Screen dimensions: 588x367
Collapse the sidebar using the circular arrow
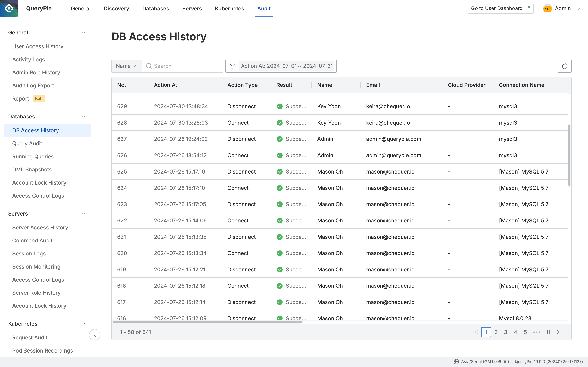[95, 335]
